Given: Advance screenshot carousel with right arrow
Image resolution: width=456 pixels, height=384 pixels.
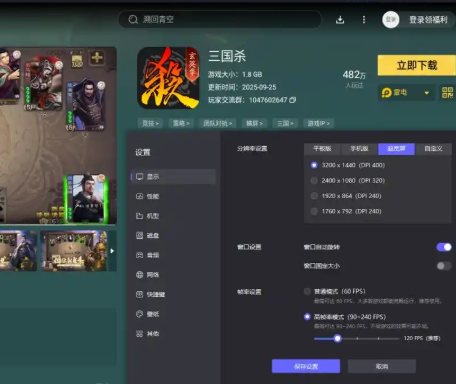Looking at the screenshot, I should [112, 251].
